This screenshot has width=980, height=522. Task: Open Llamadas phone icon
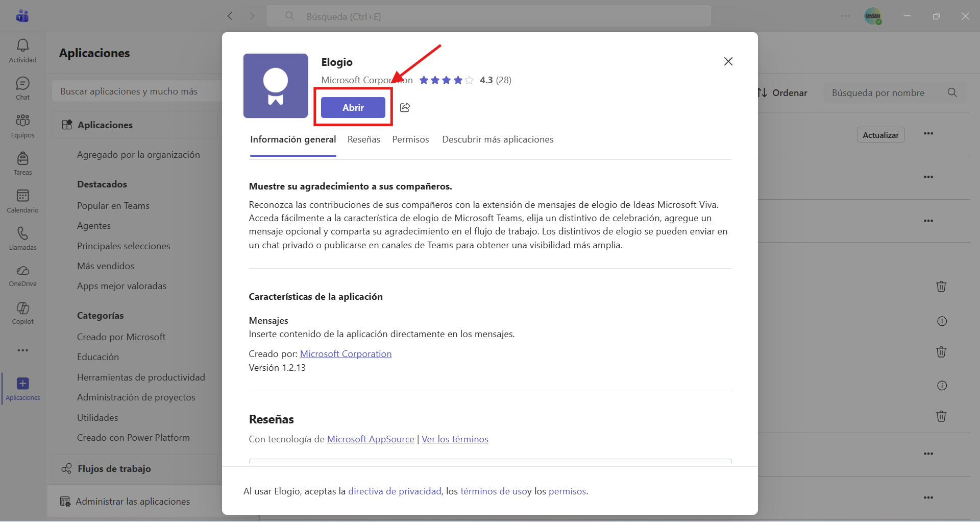tap(22, 239)
